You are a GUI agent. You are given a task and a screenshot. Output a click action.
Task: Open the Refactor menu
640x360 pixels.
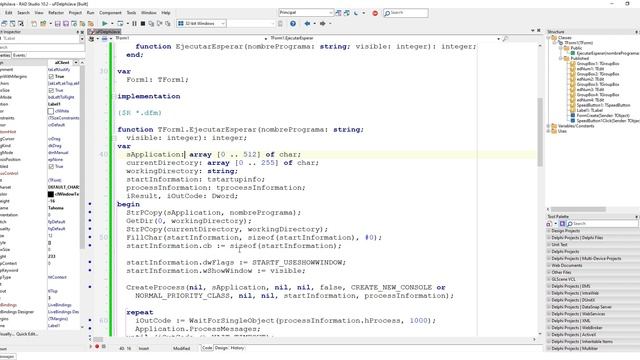[56, 13]
